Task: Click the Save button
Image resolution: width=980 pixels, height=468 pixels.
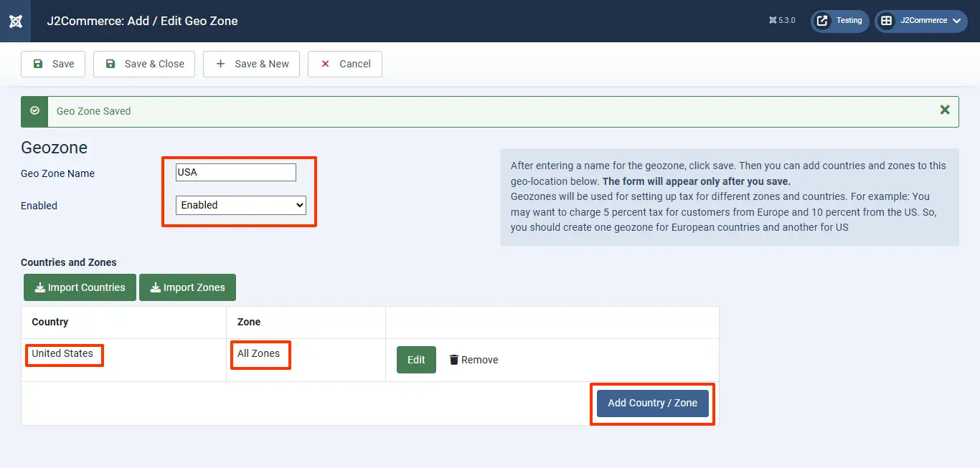Action: coord(53,64)
